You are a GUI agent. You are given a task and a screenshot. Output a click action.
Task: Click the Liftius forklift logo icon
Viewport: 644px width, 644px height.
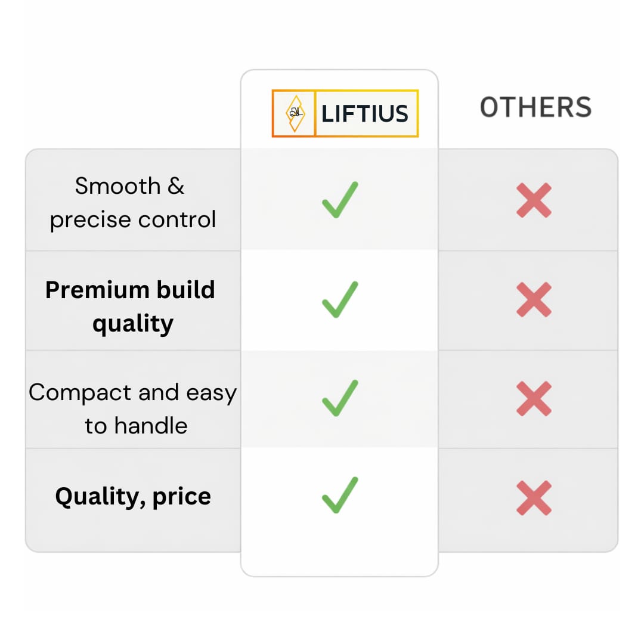pos(295,113)
